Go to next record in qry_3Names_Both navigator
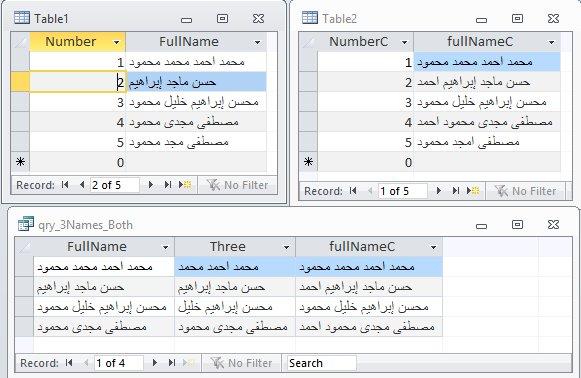This screenshot has width=581, height=378. click(155, 362)
